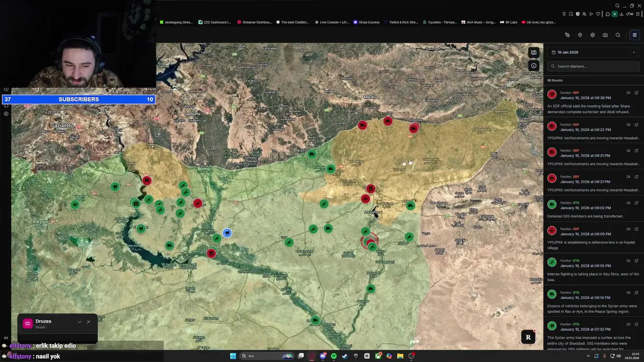Open the AHA Music bookmark

(x=478, y=22)
